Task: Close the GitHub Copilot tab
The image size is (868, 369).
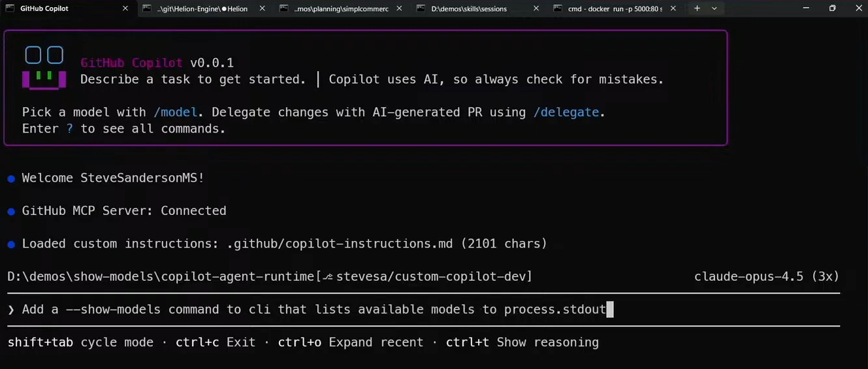Action: [x=125, y=8]
